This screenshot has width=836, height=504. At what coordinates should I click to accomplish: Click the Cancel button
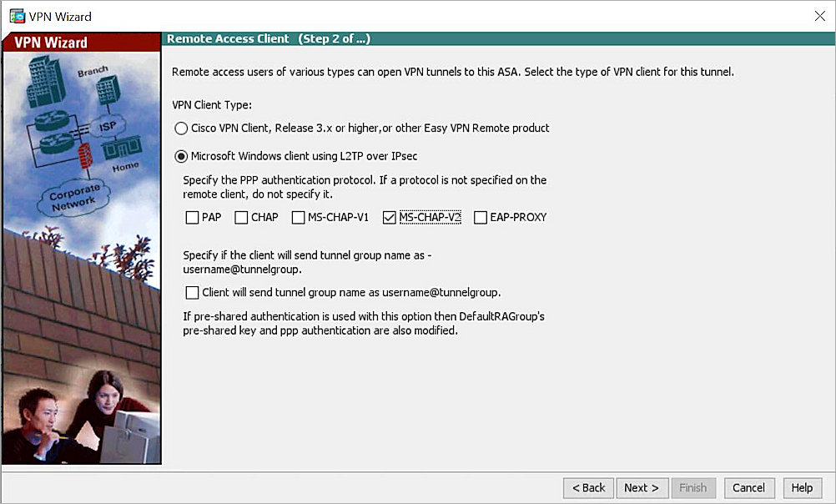748,488
